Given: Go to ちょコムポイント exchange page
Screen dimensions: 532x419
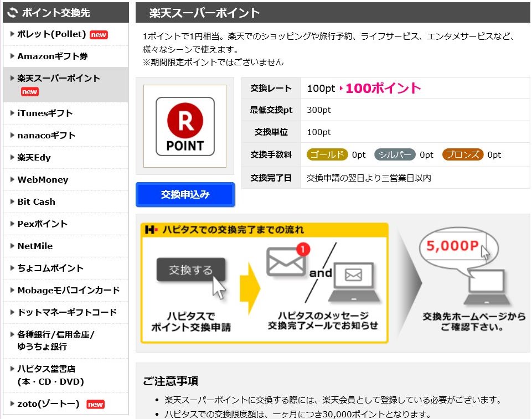Looking at the screenshot, I should coord(50,268).
